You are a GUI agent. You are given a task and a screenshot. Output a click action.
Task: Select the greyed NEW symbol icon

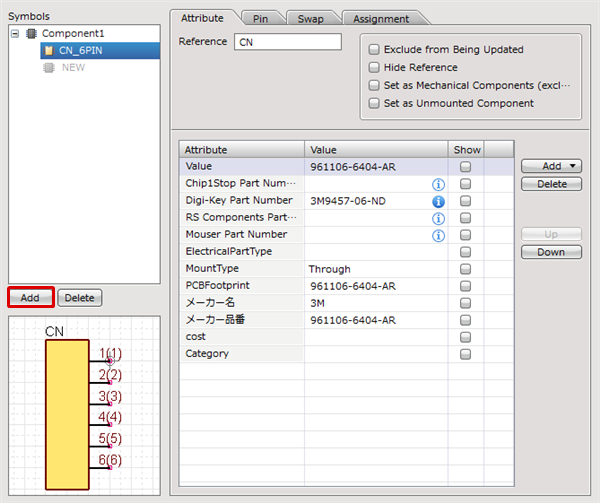point(50,67)
